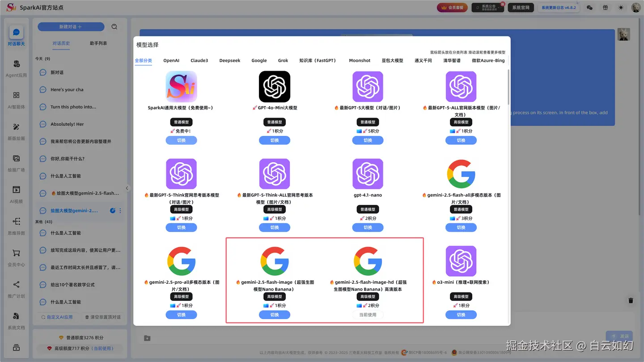The image size is (644, 362).
Task: Click the 系统公告 button in header
Action: click(x=487, y=8)
